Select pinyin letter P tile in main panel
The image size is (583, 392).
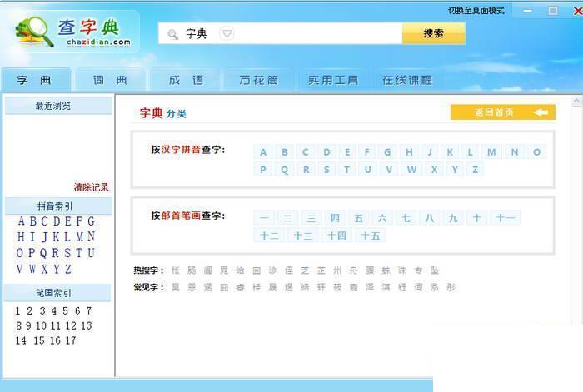coord(263,170)
